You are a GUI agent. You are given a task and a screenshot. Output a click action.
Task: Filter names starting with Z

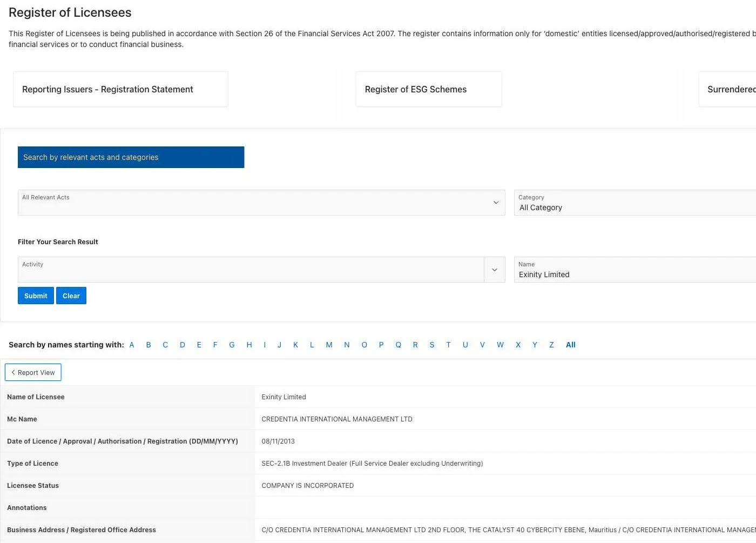tap(551, 345)
